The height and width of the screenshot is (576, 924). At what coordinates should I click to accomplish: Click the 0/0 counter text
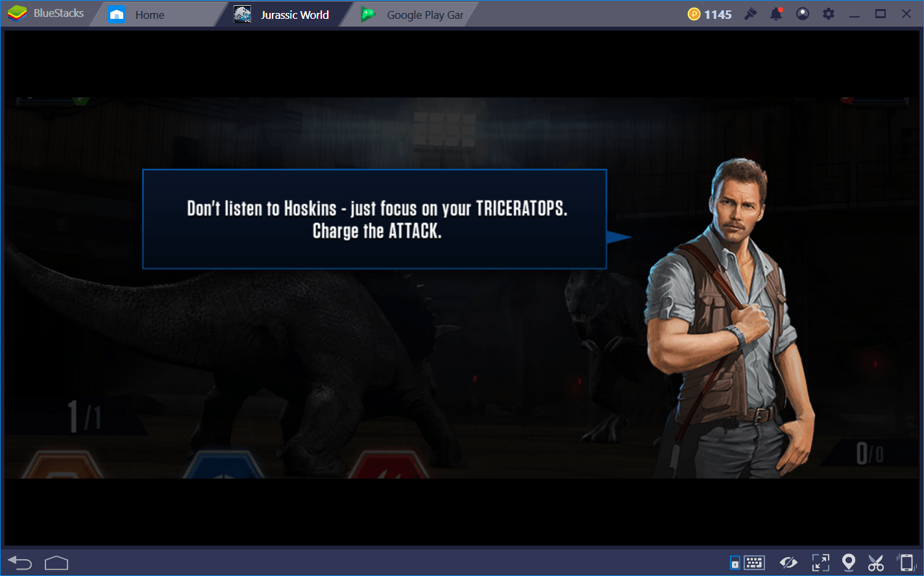(x=869, y=453)
